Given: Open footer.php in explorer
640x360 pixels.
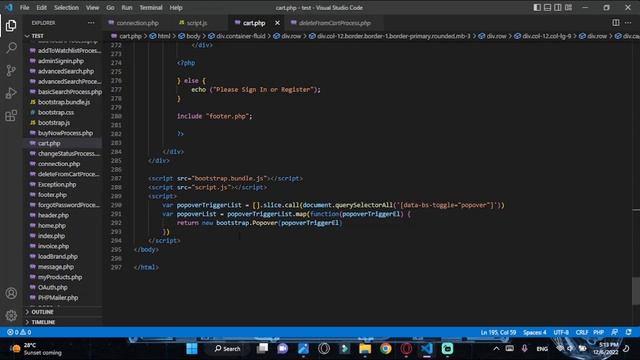Looking at the screenshot, I should click(x=52, y=195).
